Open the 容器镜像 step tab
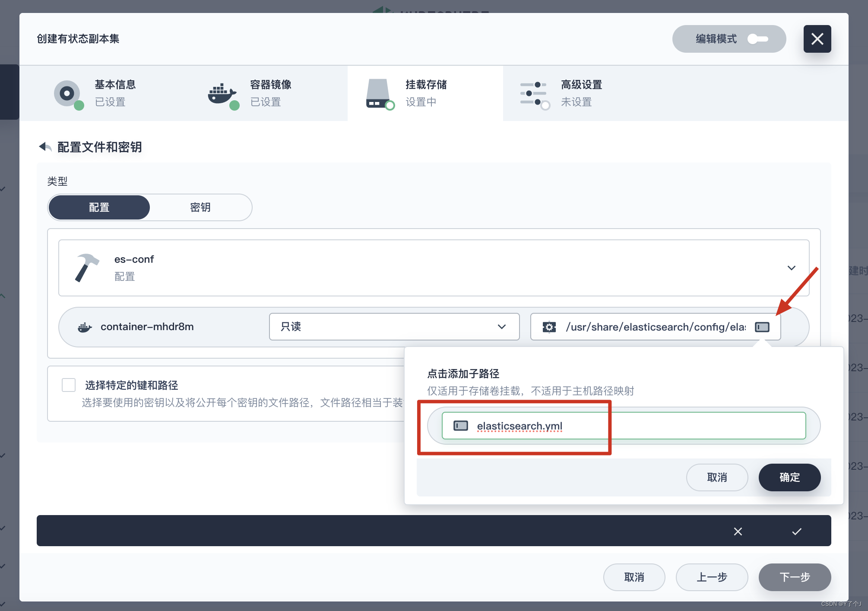868x611 pixels. pyautogui.click(x=270, y=93)
